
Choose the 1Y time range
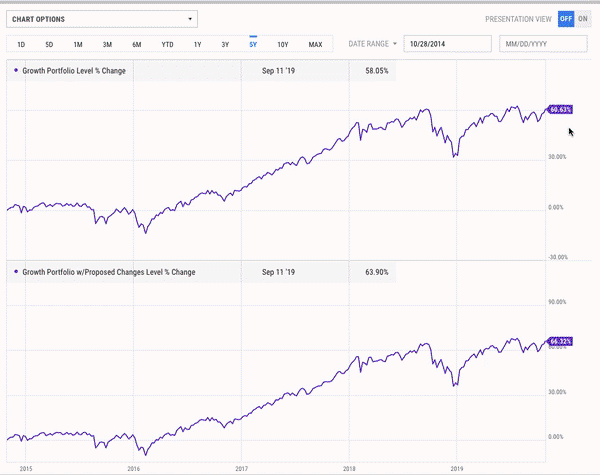pyautogui.click(x=197, y=44)
